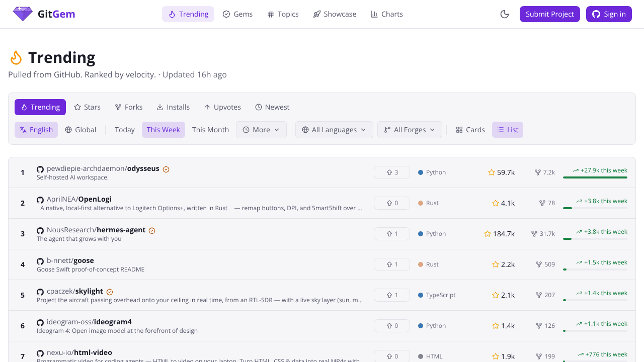The width and height of the screenshot is (644, 362).
Task: Filter to Today
Action: (125, 130)
